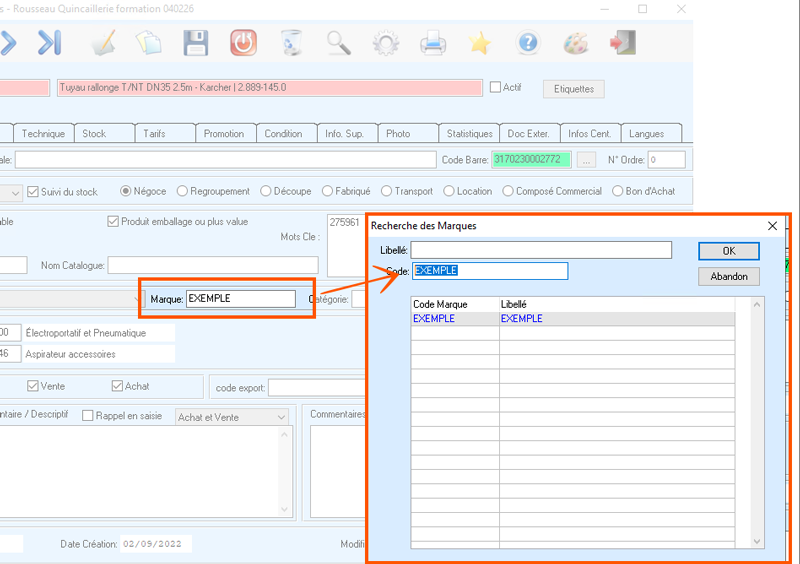This screenshot has height=564, width=800.
Task: Open the Infos Cent. tab
Action: [x=589, y=134]
